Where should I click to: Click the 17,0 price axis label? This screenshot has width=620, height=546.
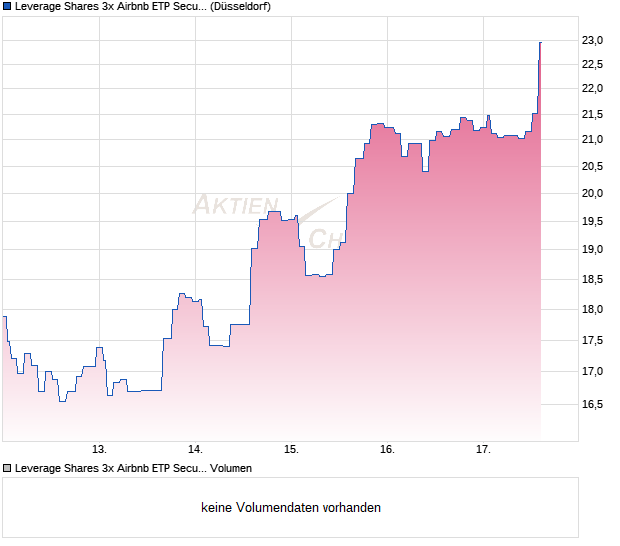[x=593, y=372]
